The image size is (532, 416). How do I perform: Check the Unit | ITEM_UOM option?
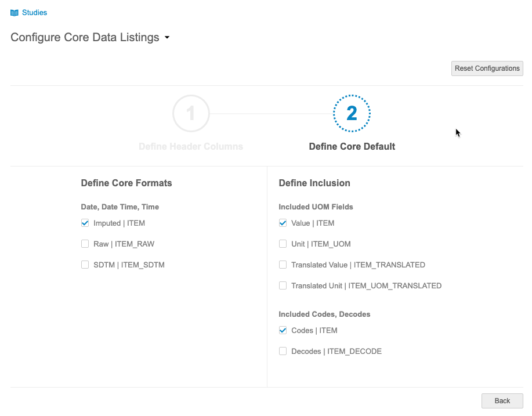[x=283, y=244]
